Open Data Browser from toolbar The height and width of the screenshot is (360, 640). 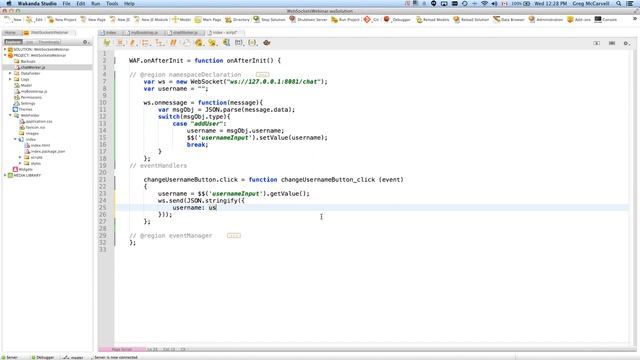coord(509,20)
